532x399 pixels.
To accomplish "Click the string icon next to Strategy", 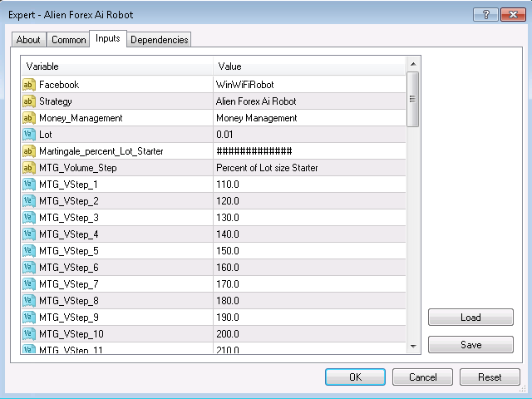I will 29,101.
